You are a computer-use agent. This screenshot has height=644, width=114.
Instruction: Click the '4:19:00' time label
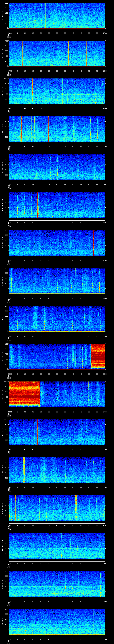coord(9,147)
